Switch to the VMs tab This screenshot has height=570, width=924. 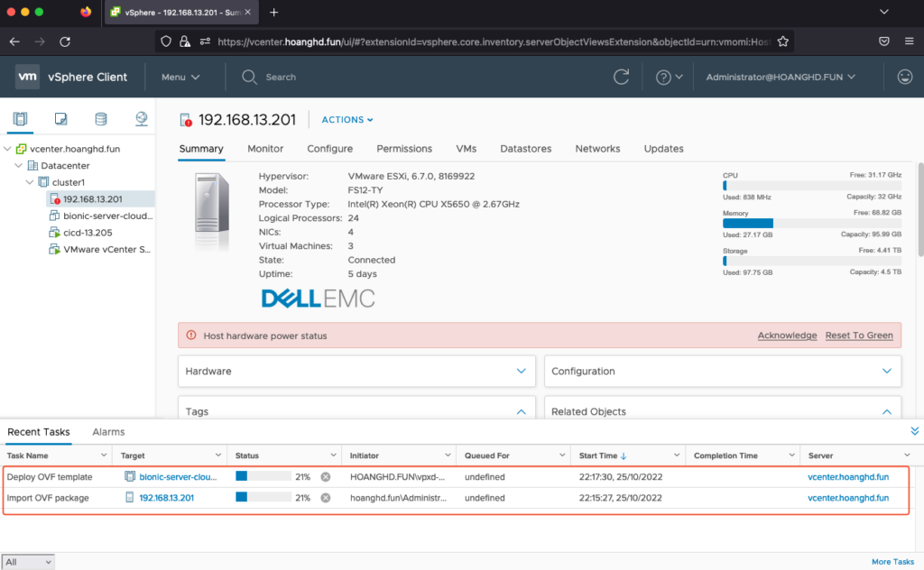[467, 149]
